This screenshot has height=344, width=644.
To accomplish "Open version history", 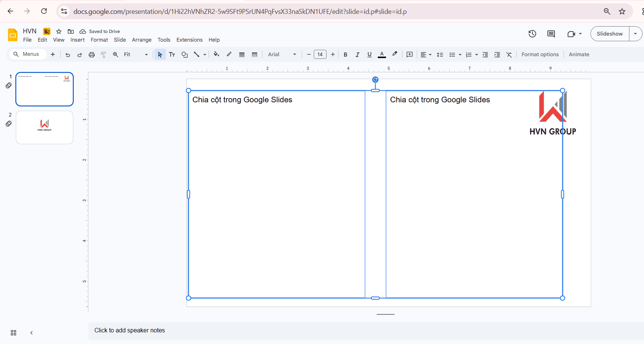I will click(532, 34).
